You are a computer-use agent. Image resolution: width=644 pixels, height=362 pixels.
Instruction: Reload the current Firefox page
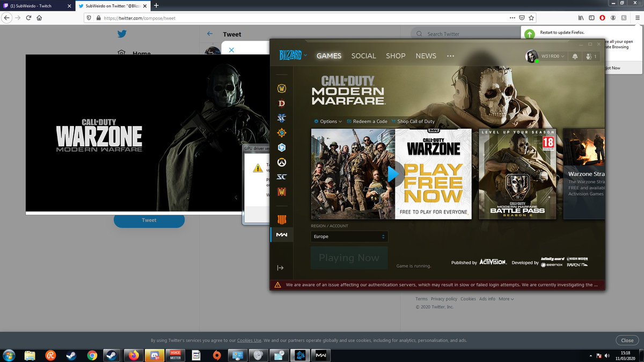click(28, 18)
